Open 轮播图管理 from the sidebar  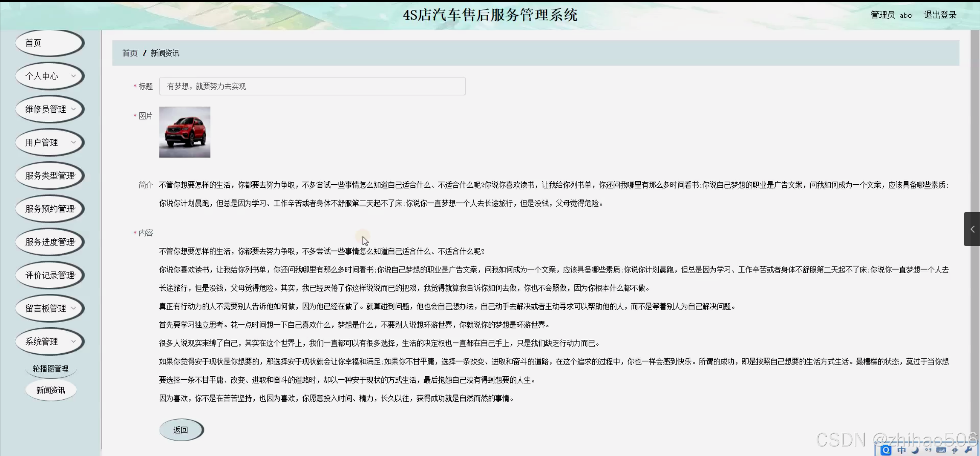51,368
